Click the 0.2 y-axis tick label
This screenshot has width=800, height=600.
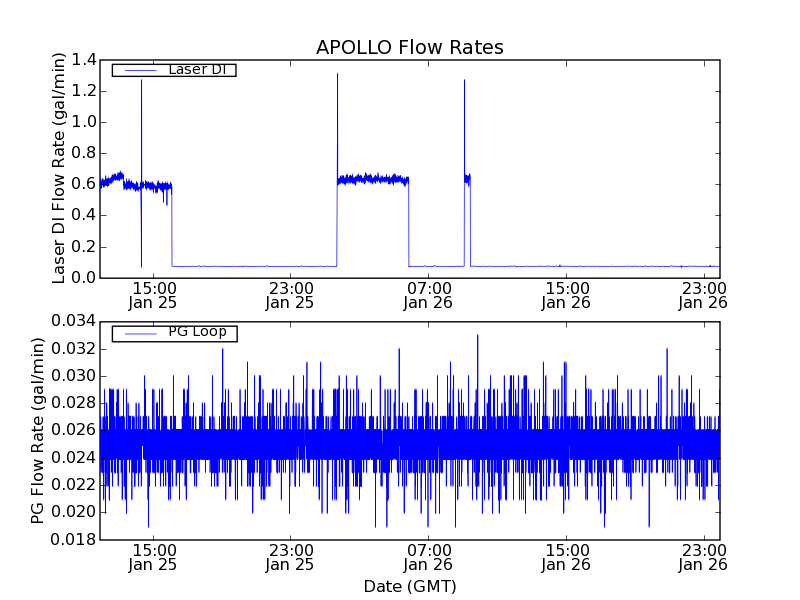coord(83,247)
